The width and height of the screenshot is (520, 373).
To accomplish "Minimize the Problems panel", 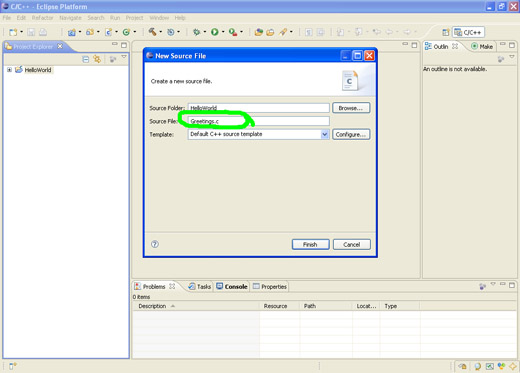I will (502, 284).
